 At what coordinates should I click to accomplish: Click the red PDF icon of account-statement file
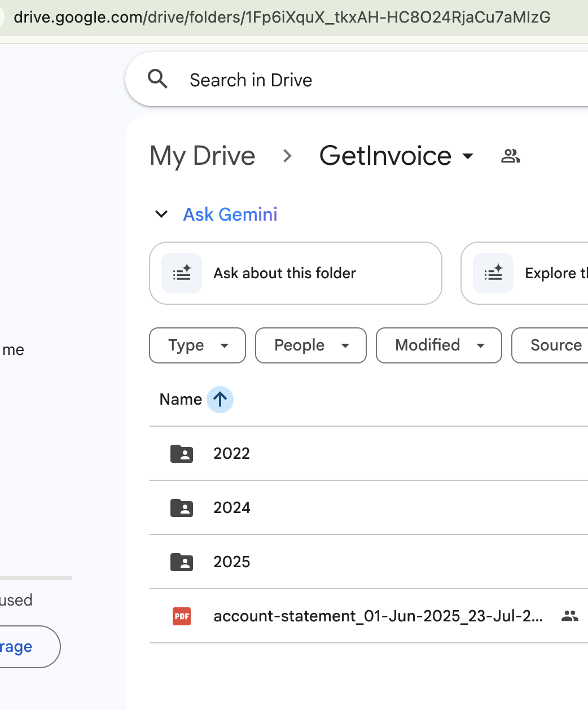182,616
